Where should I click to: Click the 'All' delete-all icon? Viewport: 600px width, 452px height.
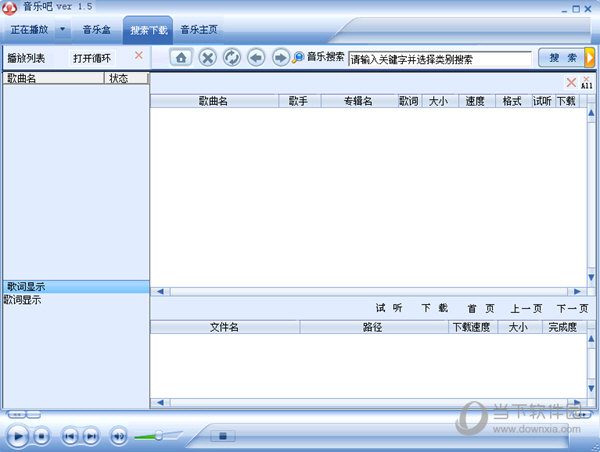coord(587,82)
